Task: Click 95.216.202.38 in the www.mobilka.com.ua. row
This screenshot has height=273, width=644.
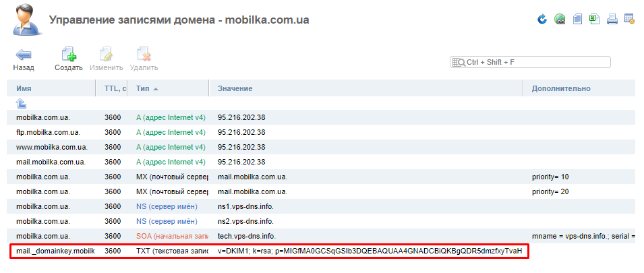Action: 241,147
